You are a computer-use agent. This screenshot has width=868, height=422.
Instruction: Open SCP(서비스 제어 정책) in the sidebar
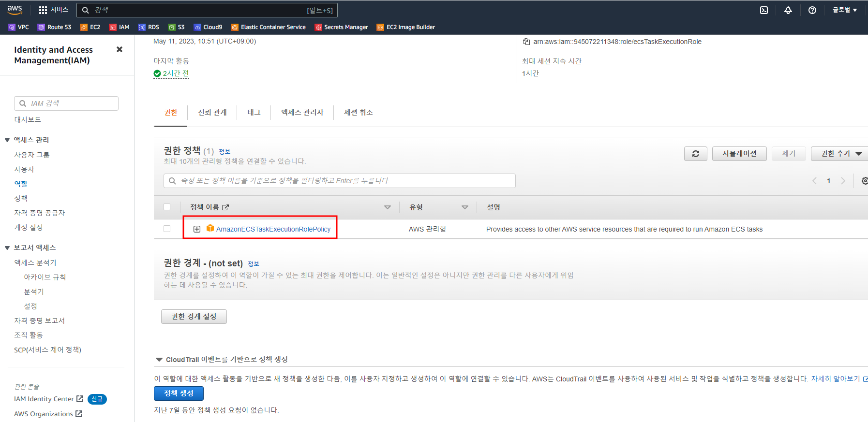point(48,350)
